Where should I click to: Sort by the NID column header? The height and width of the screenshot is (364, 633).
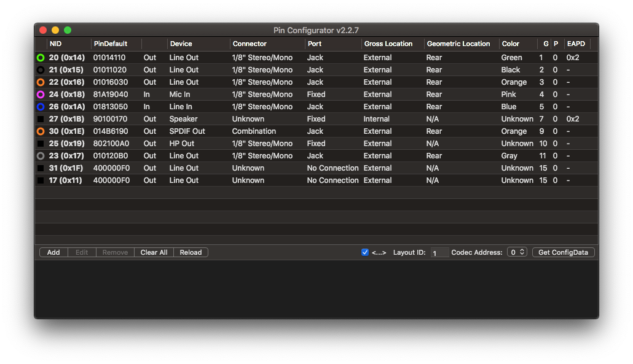[68, 44]
